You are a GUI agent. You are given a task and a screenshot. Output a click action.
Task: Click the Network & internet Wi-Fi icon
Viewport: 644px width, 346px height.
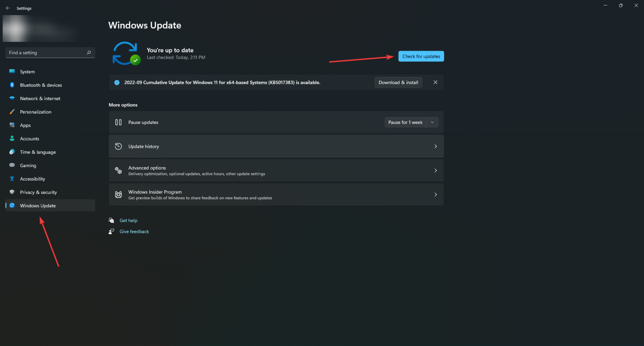12,98
